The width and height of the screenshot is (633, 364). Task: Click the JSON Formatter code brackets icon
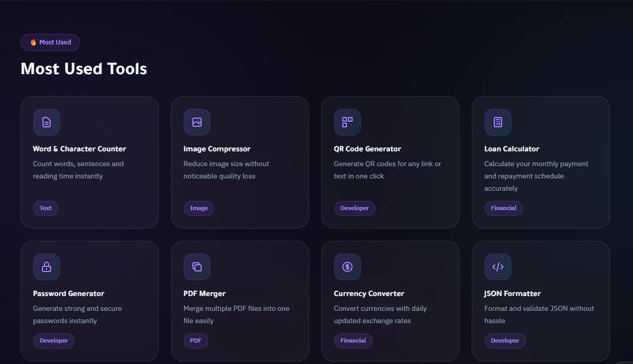(x=498, y=267)
